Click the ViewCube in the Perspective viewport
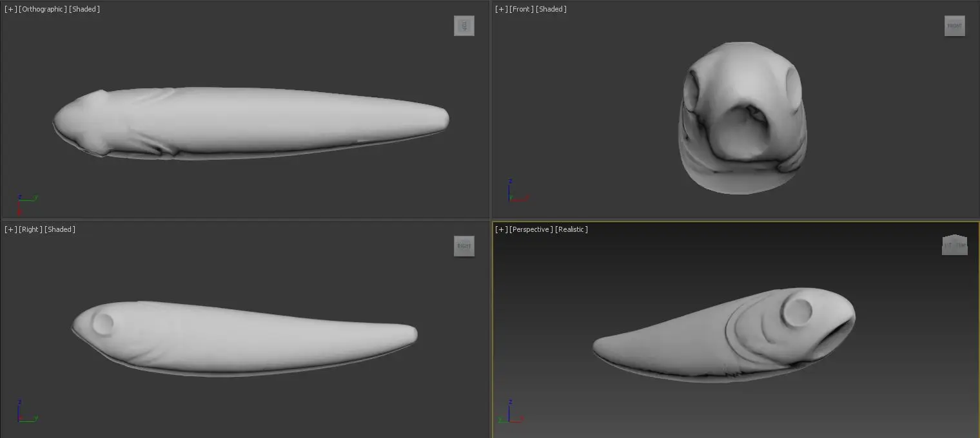 point(955,245)
